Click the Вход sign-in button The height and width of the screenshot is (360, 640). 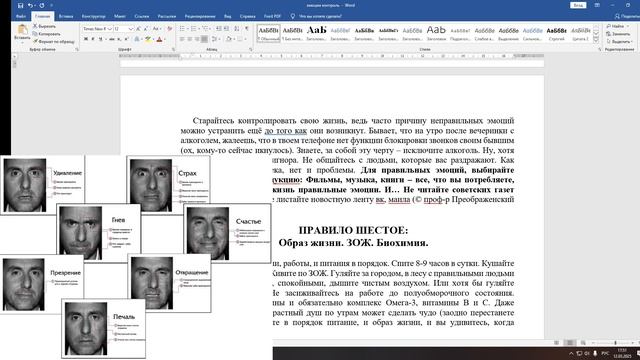coord(578,5)
